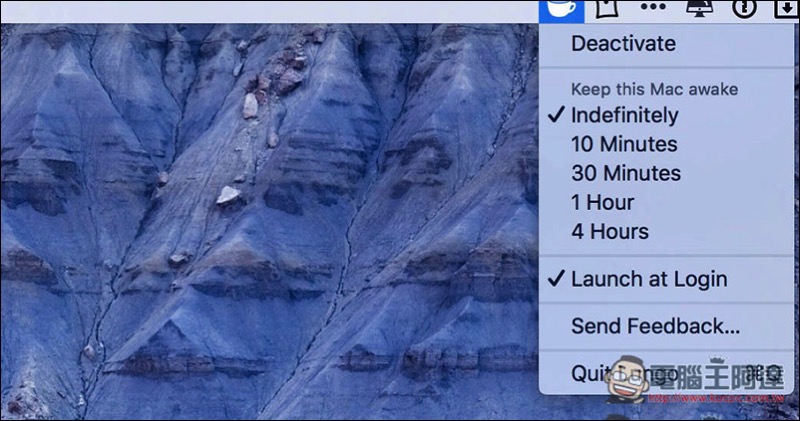Toggle the Launch at Login option

click(648, 279)
